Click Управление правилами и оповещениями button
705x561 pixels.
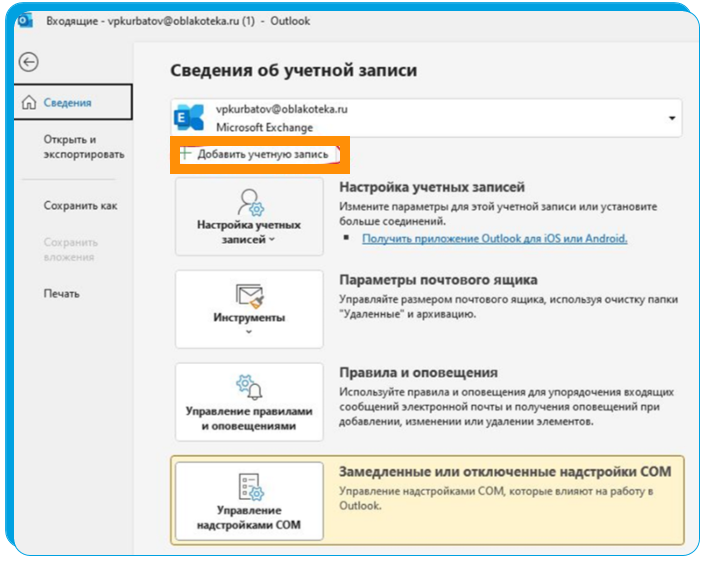[x=249, y=402]
